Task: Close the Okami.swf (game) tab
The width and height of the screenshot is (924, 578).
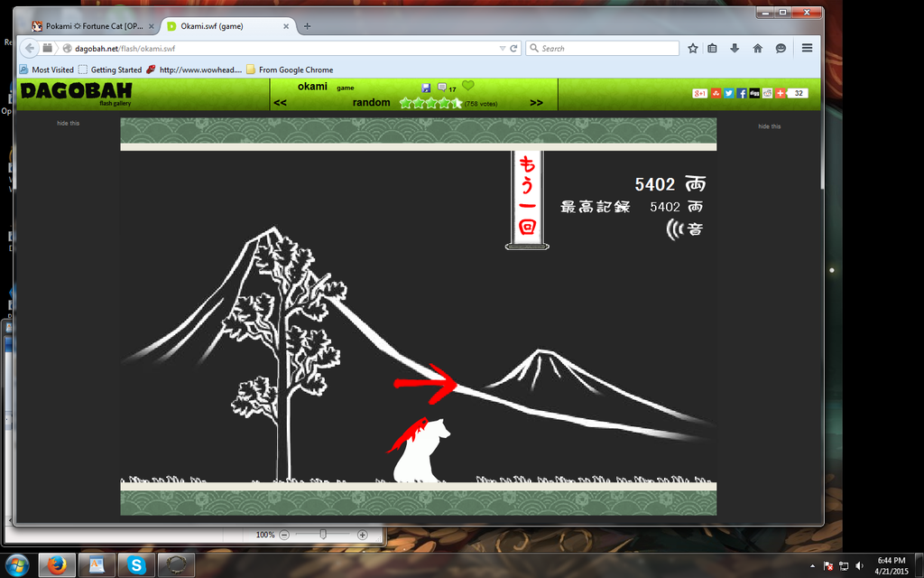Action: 286,26
